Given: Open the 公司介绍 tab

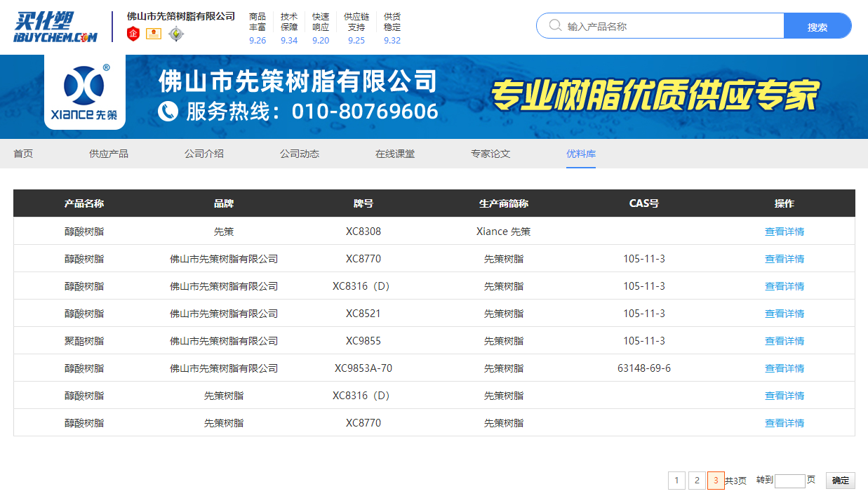Looking at the screenshot, I should click(x=204, y=154).
